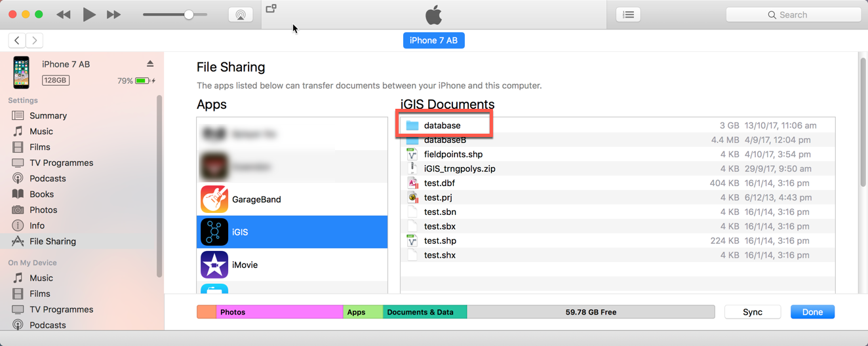The image size is (868, 346).
Task: Click the Documents & Data storage segment
Action: 425,312
